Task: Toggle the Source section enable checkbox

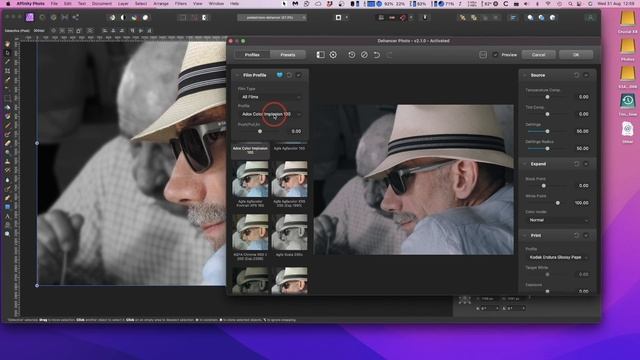Action: (586, 75)
